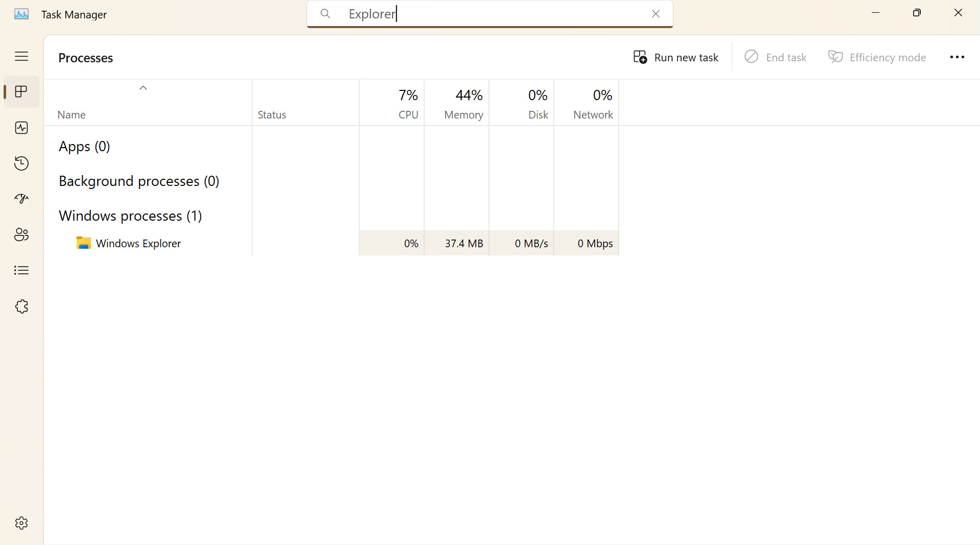Viewport: 980px width, 545px height.
Task: Open the Users page icon
Action: click(21, 234)
